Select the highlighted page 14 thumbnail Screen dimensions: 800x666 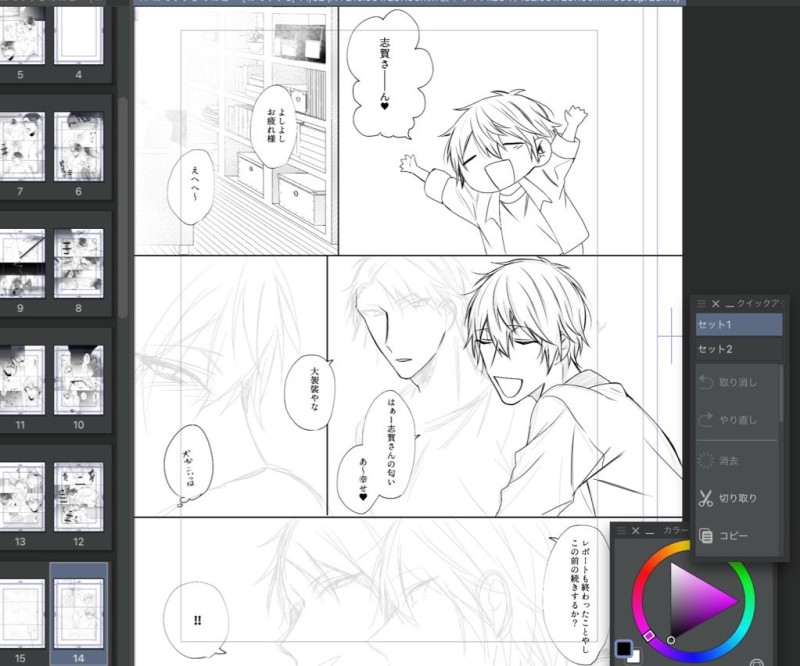coord(79,613)
